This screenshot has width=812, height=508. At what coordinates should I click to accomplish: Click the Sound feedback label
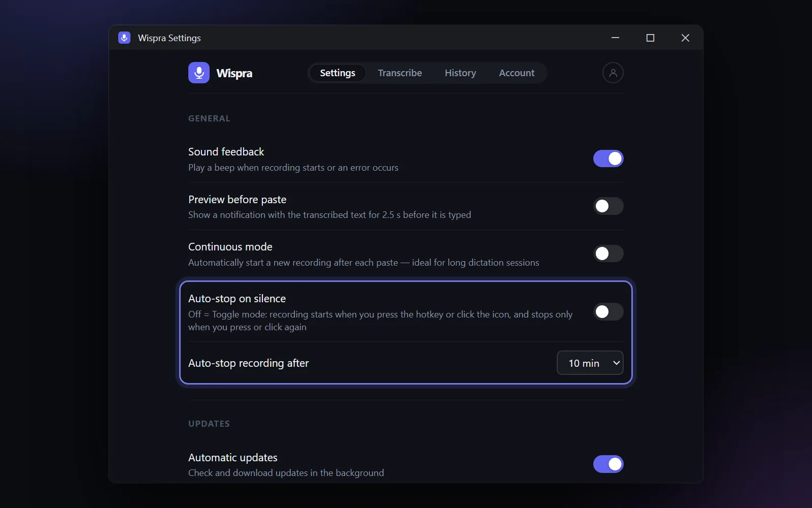(x=226, y=152)
